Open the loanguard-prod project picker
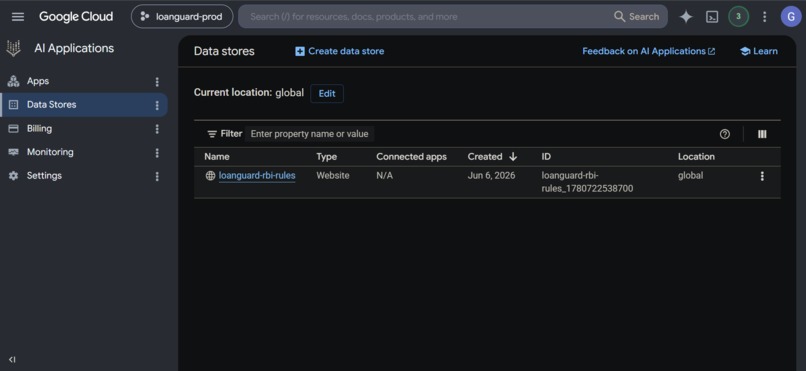 [x=182, y=16]
